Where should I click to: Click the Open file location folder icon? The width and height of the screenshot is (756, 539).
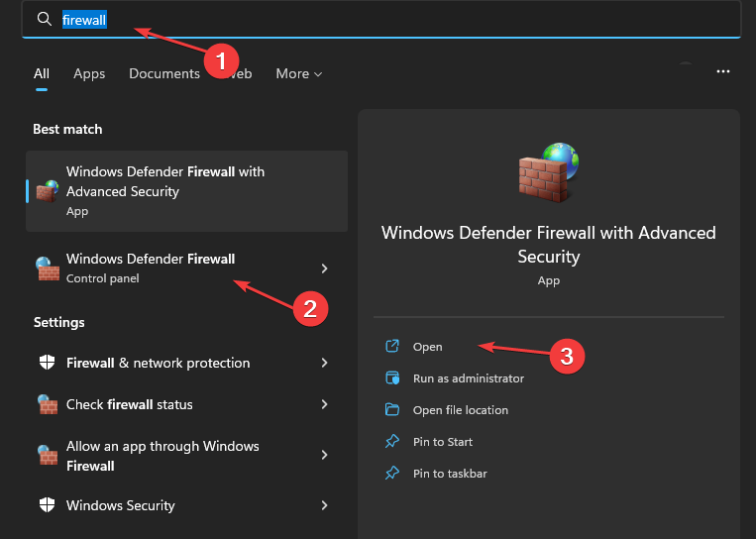tap(392, 410)
